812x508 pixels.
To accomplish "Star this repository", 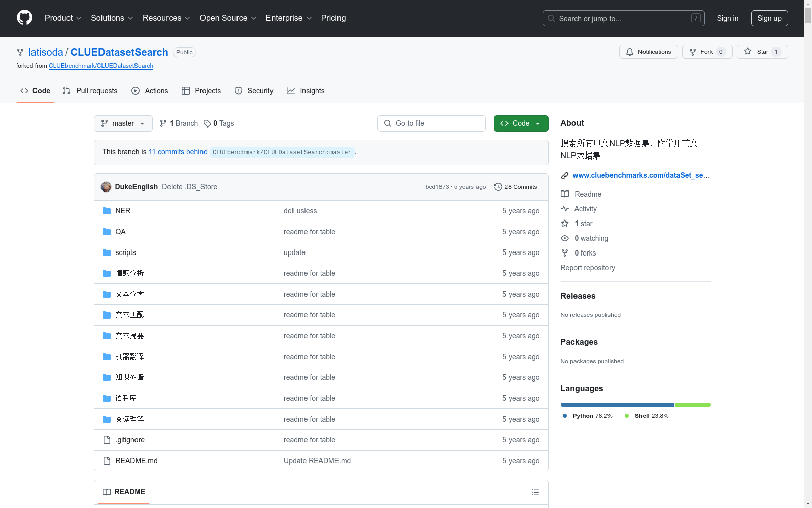I will tap(762, 52).
